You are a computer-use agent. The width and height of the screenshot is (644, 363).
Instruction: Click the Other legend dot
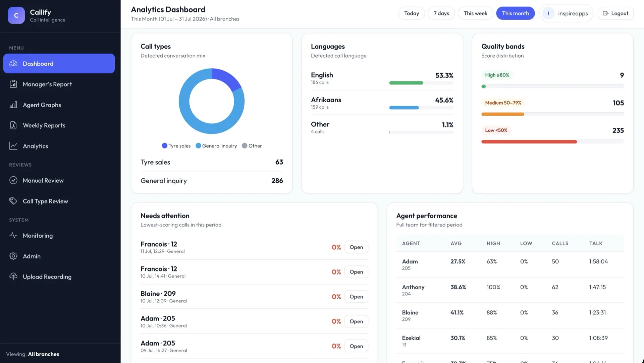pos(245,145)
